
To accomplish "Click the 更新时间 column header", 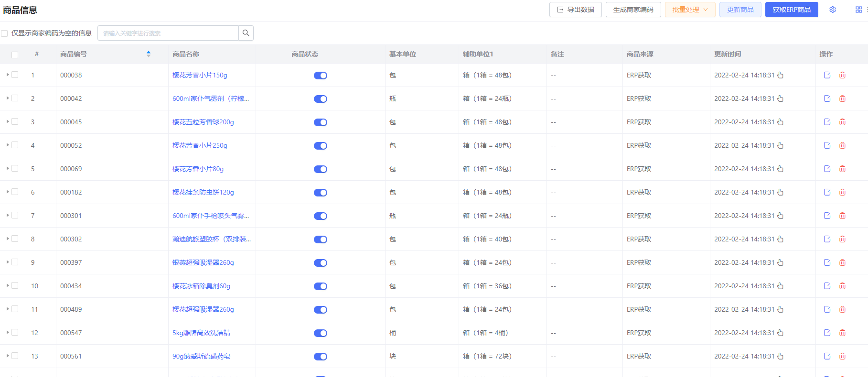I will 728,54.
